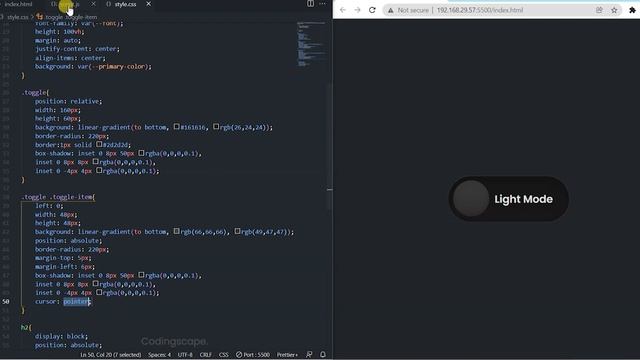Click the Light Mode label text
This screenshot has width=640, height=360.
coord(523,199)
